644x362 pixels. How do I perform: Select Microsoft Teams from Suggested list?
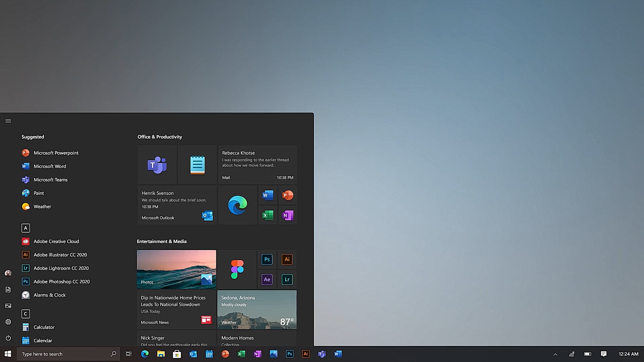pyautogui.click(x=50, y=179)
